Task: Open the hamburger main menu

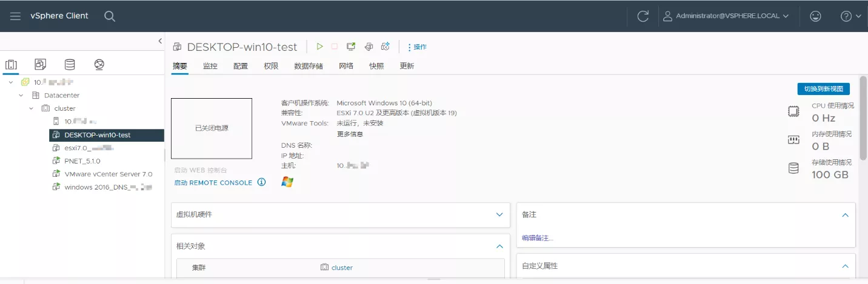Action: 16,16
